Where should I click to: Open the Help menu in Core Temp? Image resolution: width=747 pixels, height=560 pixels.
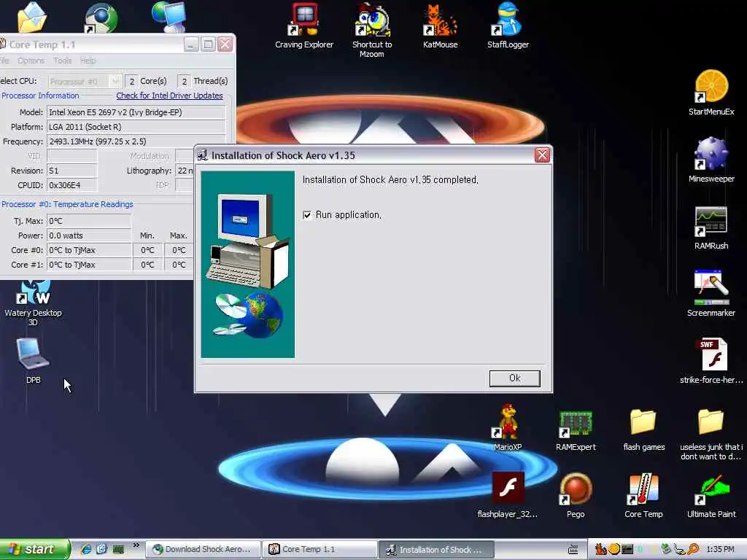pos(88,61)
